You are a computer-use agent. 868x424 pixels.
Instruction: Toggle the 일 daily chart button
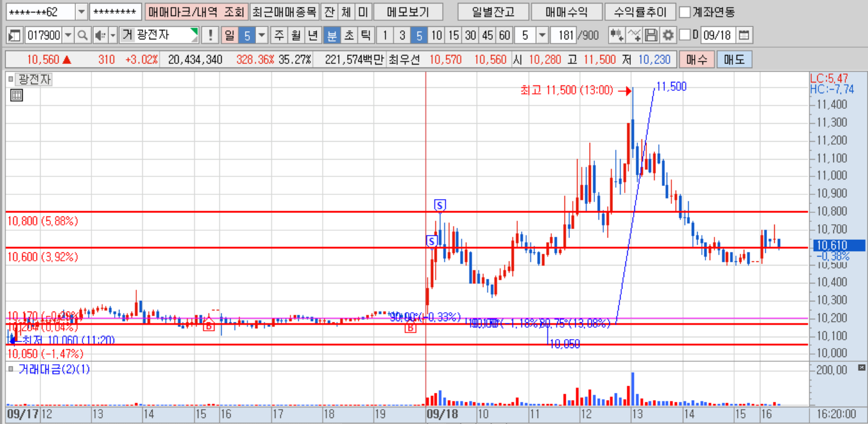pos(229,35)
